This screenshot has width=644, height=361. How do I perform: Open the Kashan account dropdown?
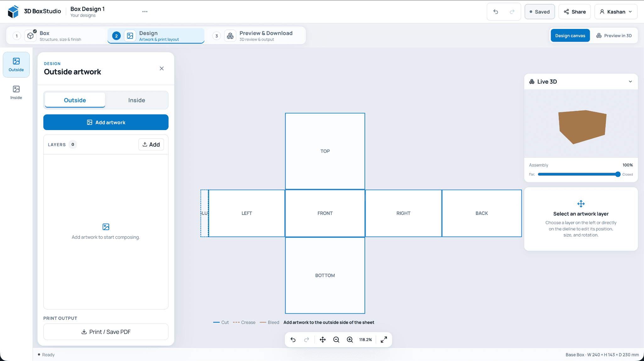point(616,12)
